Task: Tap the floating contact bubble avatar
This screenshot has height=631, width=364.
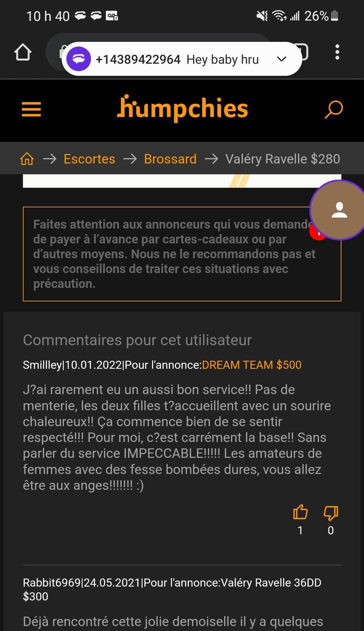Action: click(x=339, y=210)
